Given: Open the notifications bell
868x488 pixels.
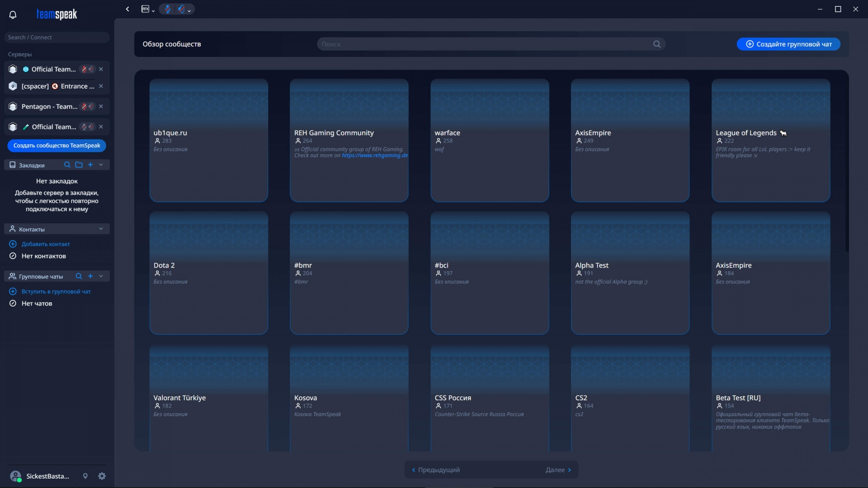Looking at the screenshot, I should 13,15.
